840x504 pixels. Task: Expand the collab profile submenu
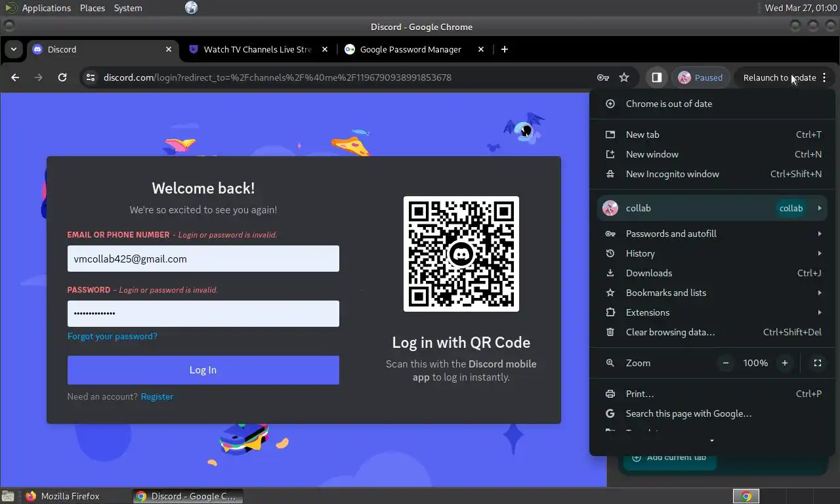coord(712,208)
